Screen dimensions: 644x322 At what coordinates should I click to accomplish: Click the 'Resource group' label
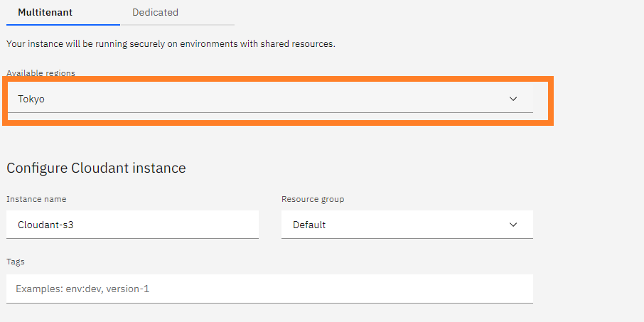click(x=313, y=199)
